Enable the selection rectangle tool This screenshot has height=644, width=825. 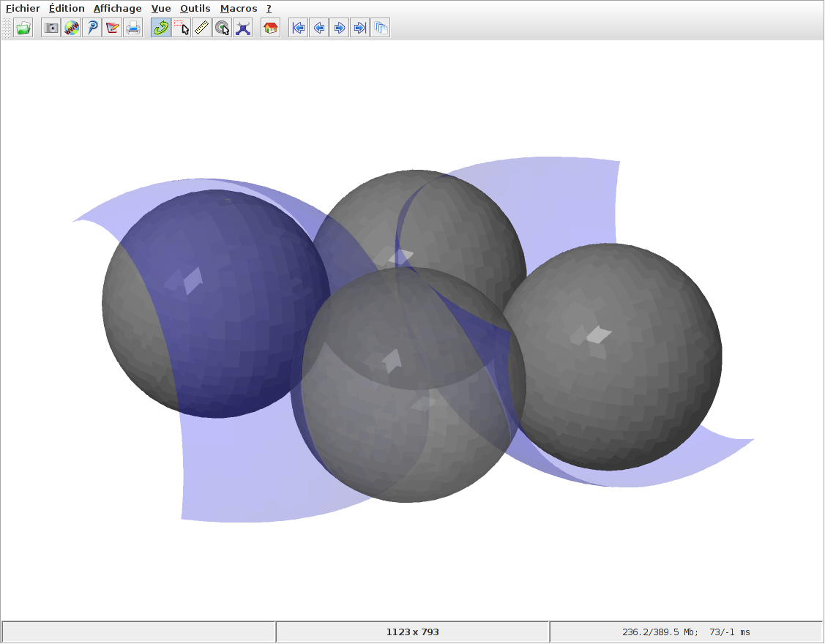pos(181,29)
